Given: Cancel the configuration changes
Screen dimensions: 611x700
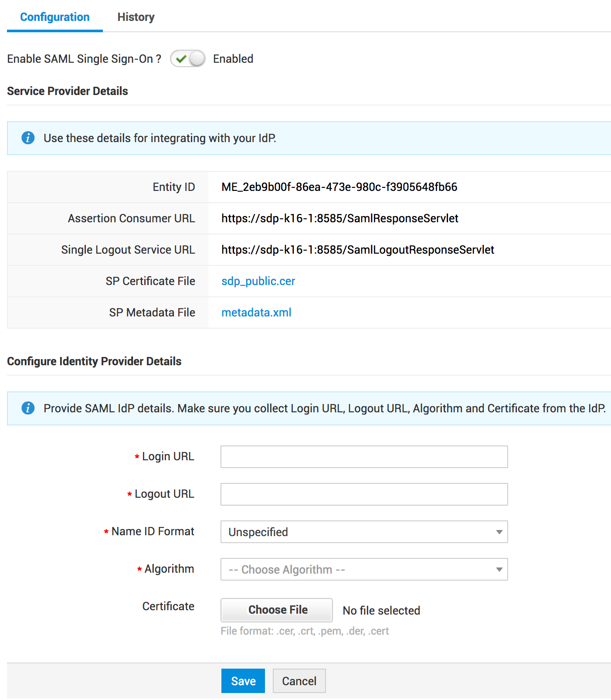Looking at the screenshot, I should pyautogui.click(x=299, y=681).
